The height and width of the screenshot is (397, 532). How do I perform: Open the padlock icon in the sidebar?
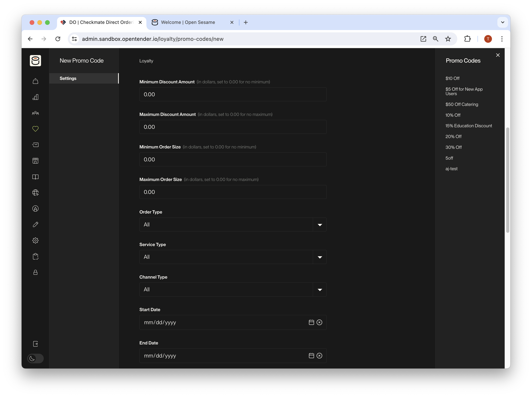(35, 272)
